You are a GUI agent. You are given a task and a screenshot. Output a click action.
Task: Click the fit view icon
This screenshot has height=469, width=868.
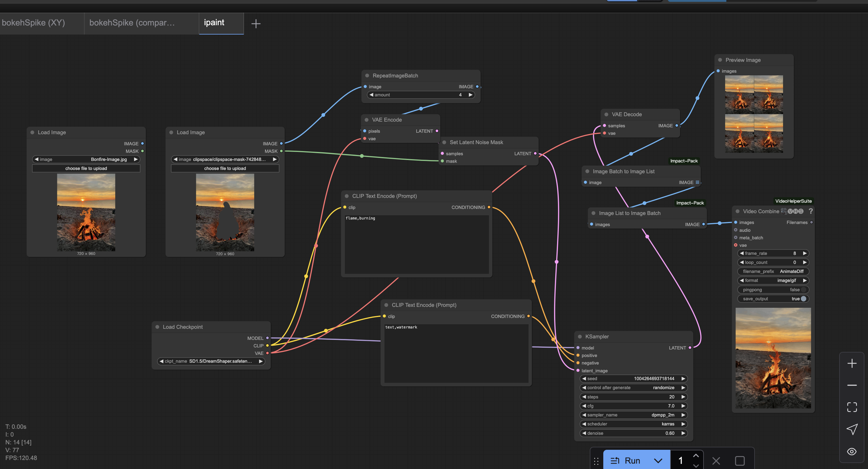(851, 407)
